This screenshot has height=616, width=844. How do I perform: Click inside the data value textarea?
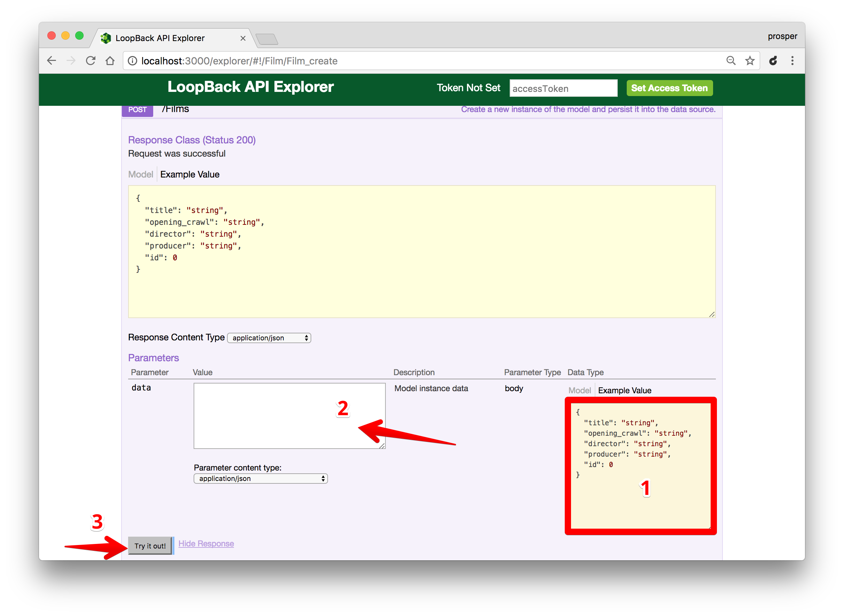[261, 416]
